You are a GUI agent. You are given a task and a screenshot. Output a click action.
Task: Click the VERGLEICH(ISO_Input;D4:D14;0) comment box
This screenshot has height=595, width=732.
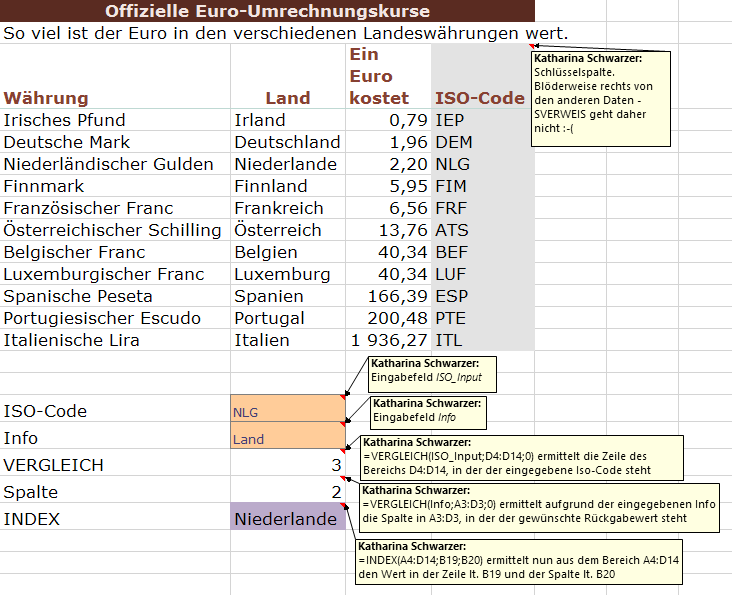click(x=518, y=456)
